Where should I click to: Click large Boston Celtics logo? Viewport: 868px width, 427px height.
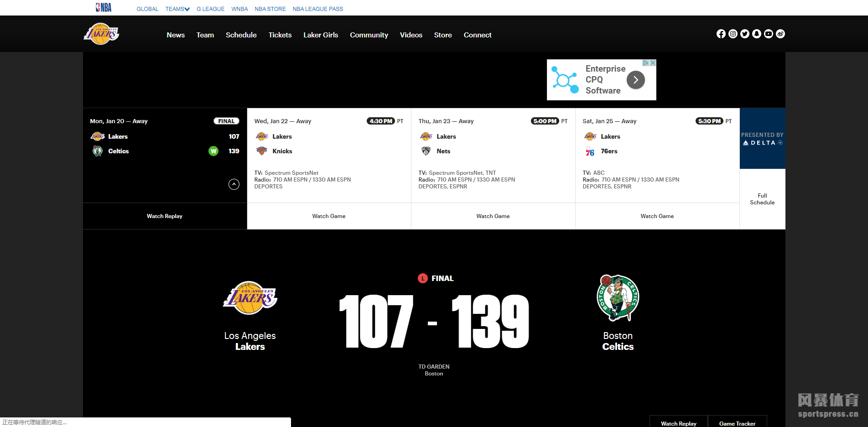click(x=618, y=298)
